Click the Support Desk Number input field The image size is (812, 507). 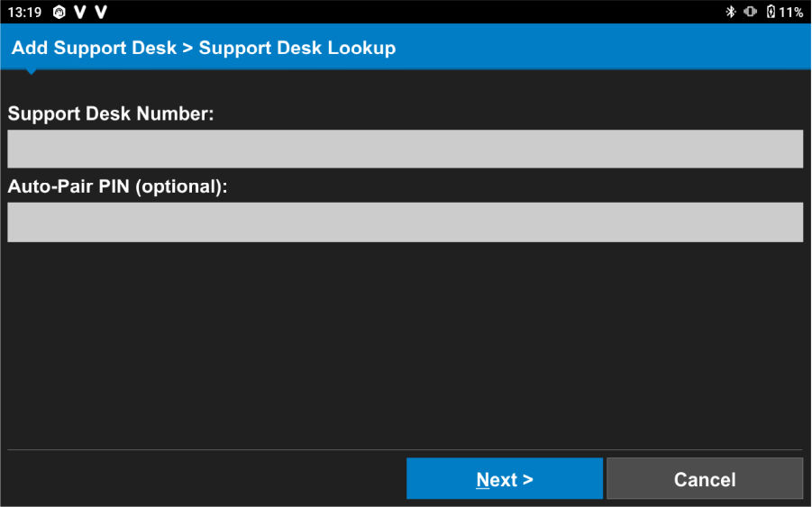[406, 149]
